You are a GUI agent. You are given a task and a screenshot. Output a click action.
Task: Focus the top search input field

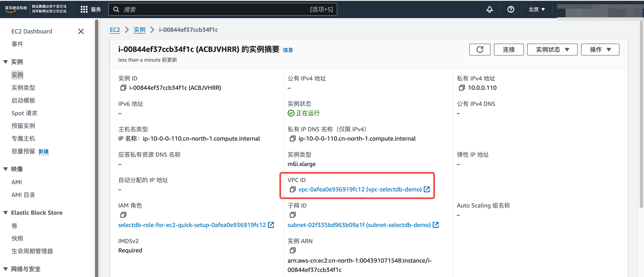click(x=223, y=10)
